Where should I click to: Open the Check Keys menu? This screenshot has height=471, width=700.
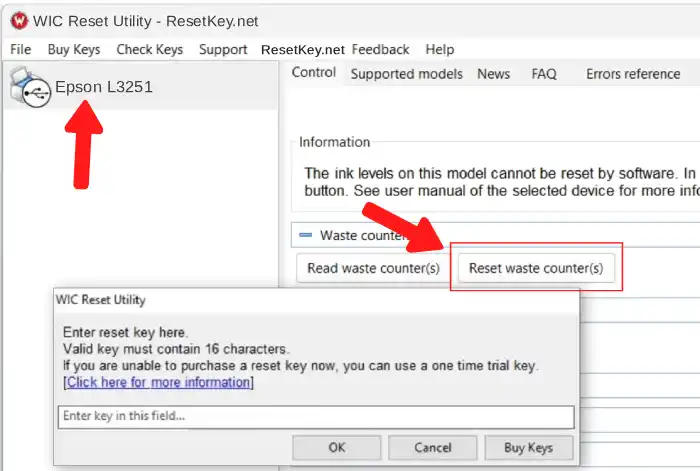coord(150,49)
